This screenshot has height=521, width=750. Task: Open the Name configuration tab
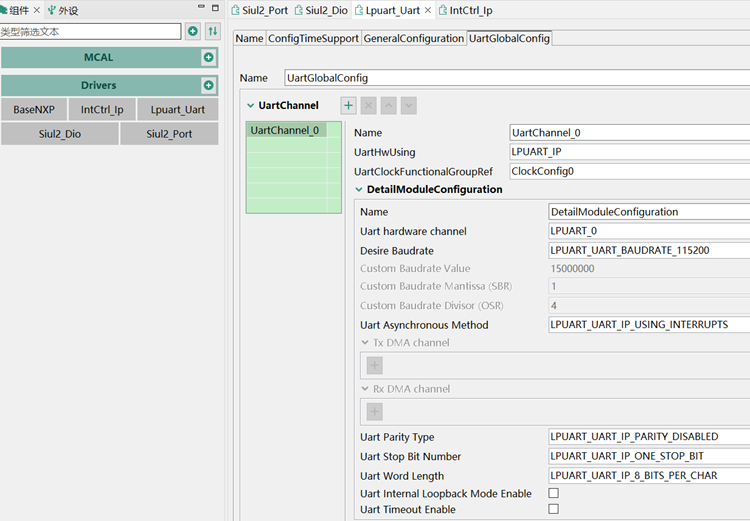tap(249, 38)
